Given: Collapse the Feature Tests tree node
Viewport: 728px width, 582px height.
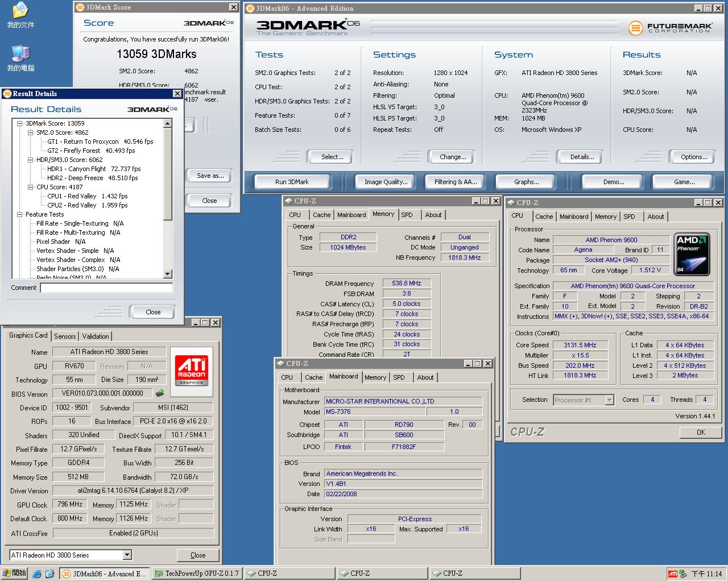Looking at the screenshot, I should click(x=20, y=214).
